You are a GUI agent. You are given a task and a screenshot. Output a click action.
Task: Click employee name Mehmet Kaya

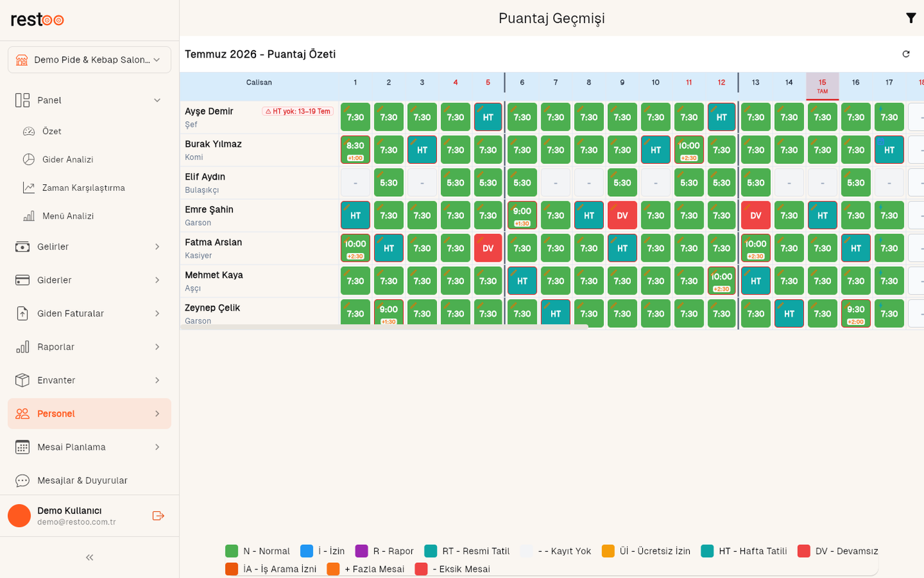[x=214, y=275]
